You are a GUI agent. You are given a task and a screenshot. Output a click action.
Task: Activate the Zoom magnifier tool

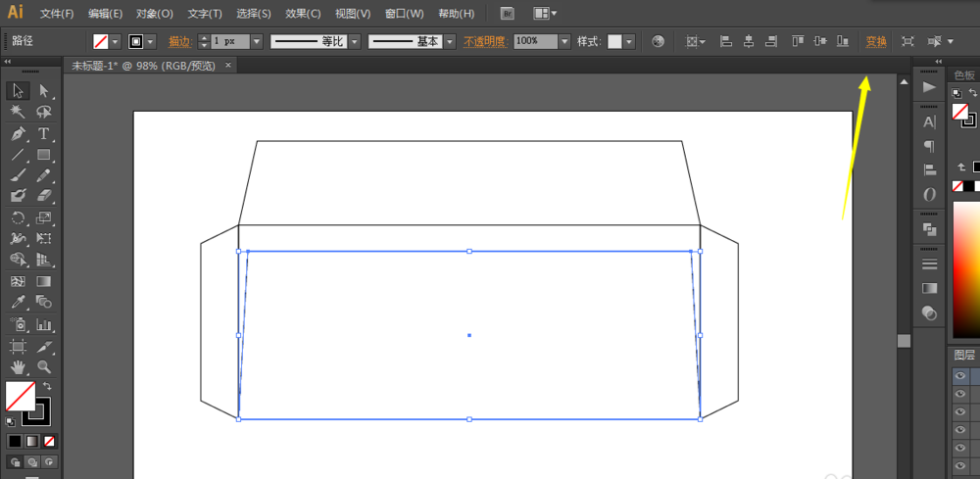point(44,366)
